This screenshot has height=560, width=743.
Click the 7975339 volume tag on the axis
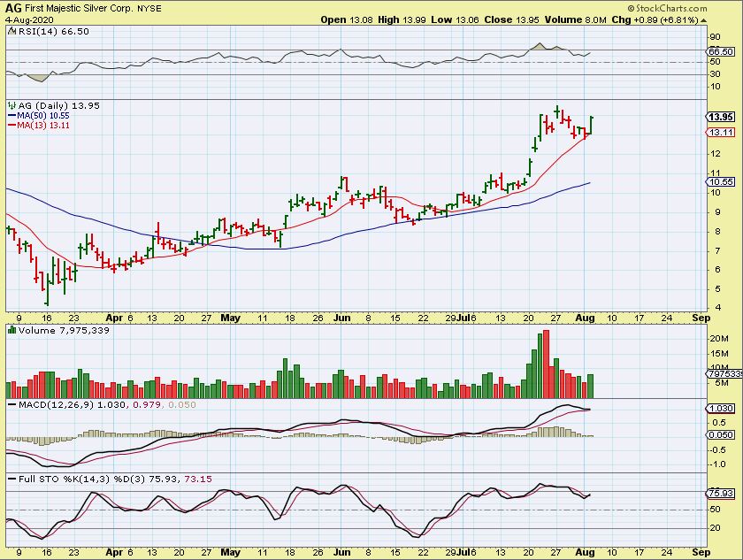coord(725,374)
